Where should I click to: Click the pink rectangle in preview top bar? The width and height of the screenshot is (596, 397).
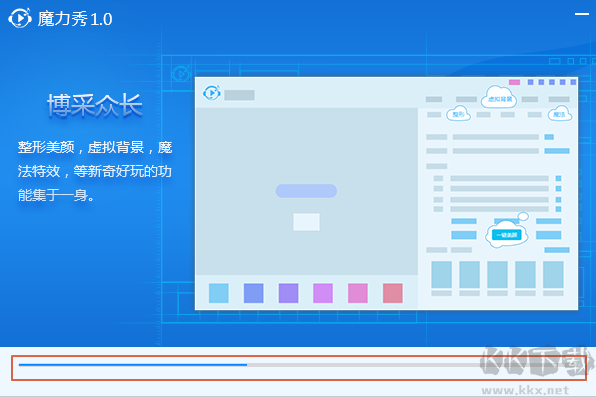click(514, 82)
